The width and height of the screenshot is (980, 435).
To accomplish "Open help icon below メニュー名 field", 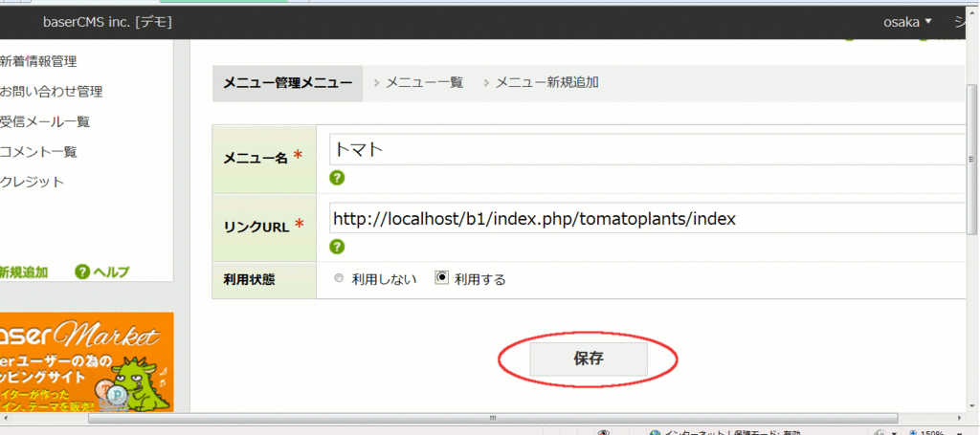I will coord(337,179).
